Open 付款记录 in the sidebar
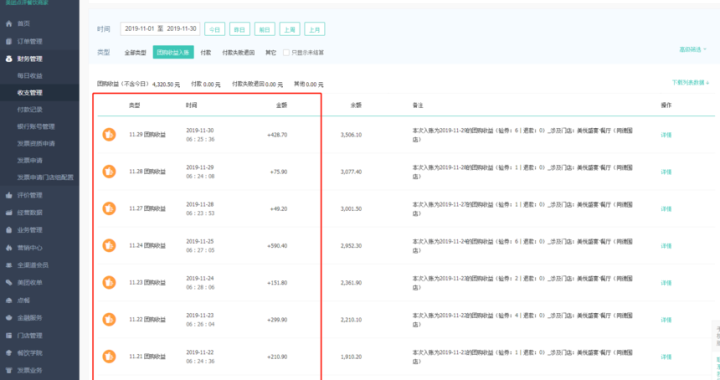This screenshot has width=720, height=380. click(30, 110)
